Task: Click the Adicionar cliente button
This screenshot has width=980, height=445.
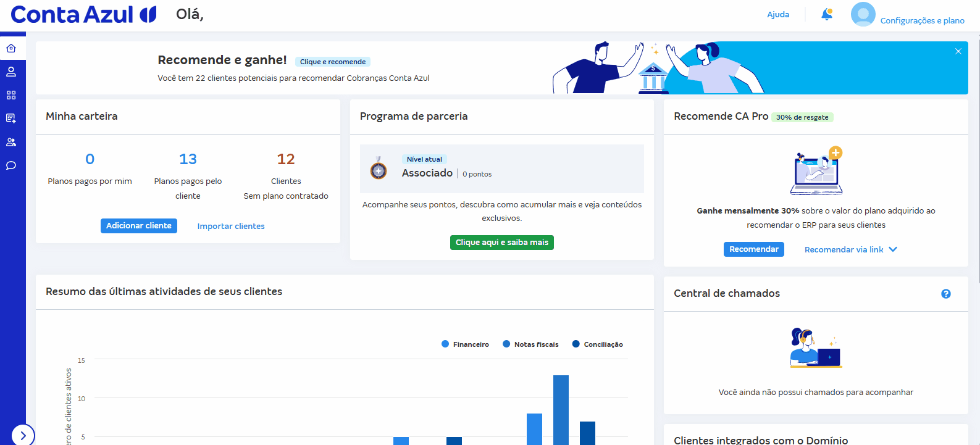Action: click(139, 226)
